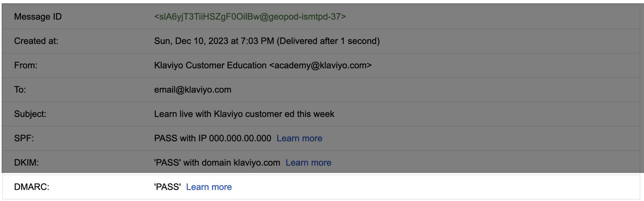This screenshot has height=201, width=644.
Task: Click the "Subject:" row label
Action: coord(30,114)
